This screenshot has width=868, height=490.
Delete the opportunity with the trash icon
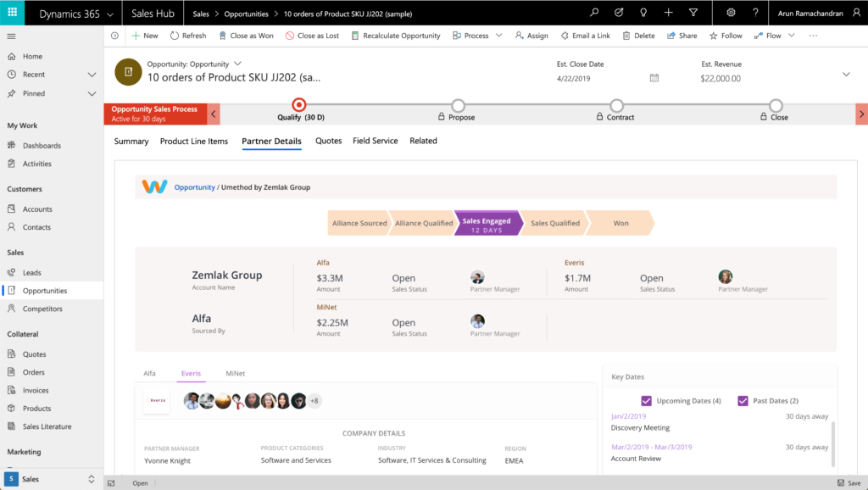click(640, 36)
